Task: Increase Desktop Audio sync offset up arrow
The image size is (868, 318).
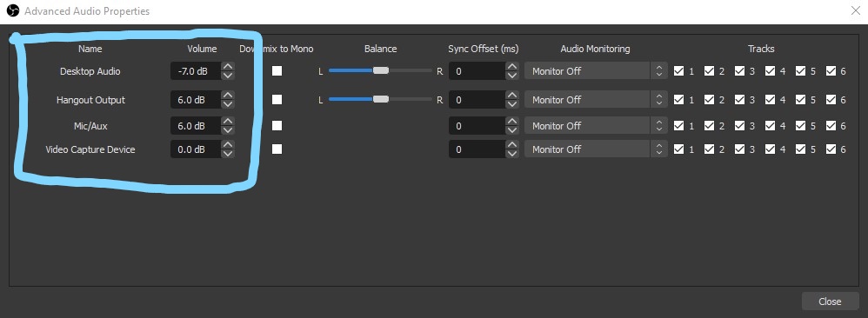Action: coord(512,66)
